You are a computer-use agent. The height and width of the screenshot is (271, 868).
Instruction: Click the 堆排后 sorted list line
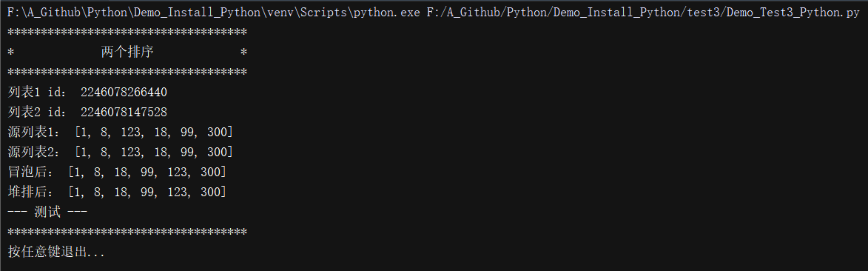tap(117, 192)
